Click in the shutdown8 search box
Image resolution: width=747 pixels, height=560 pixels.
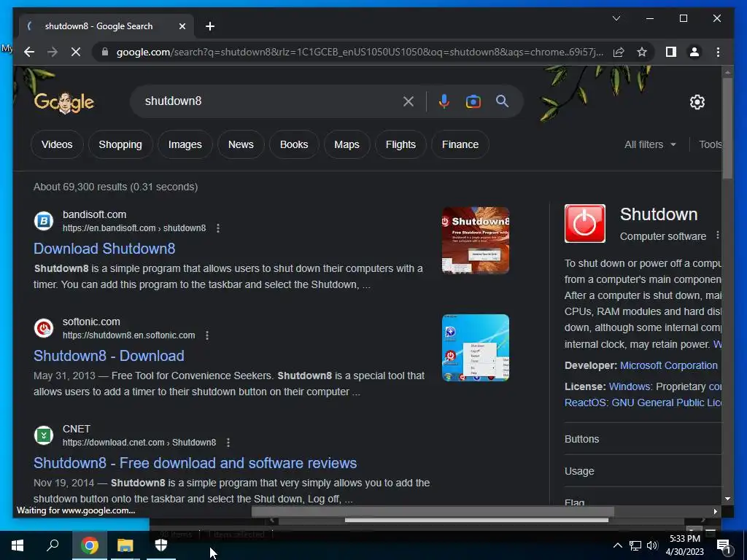click(x=267, y=101)
